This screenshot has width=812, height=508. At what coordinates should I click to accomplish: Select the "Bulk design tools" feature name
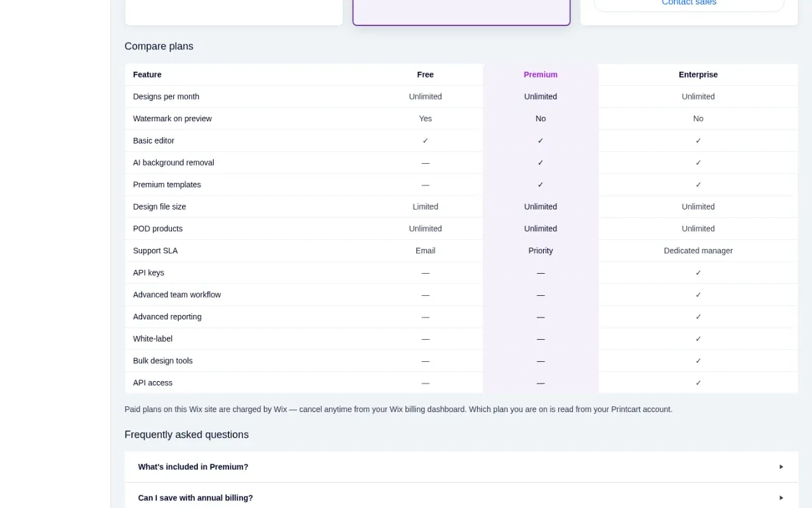tap(163, 361)
